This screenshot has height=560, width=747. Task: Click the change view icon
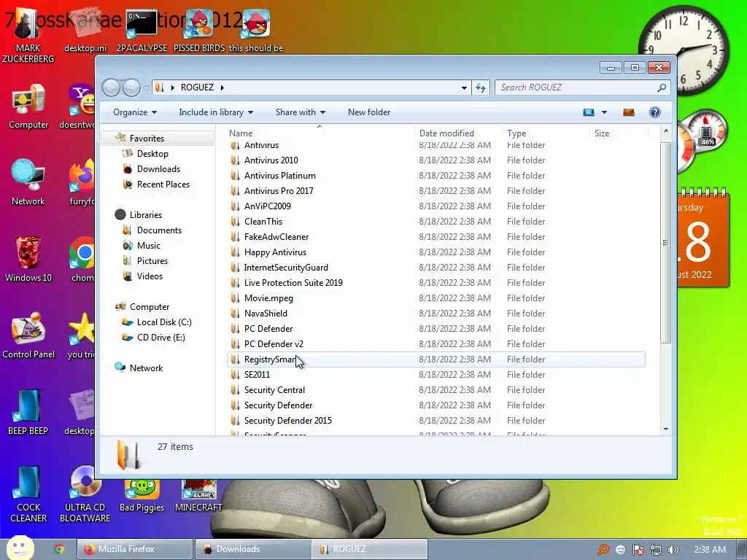[x=589, y=112]
